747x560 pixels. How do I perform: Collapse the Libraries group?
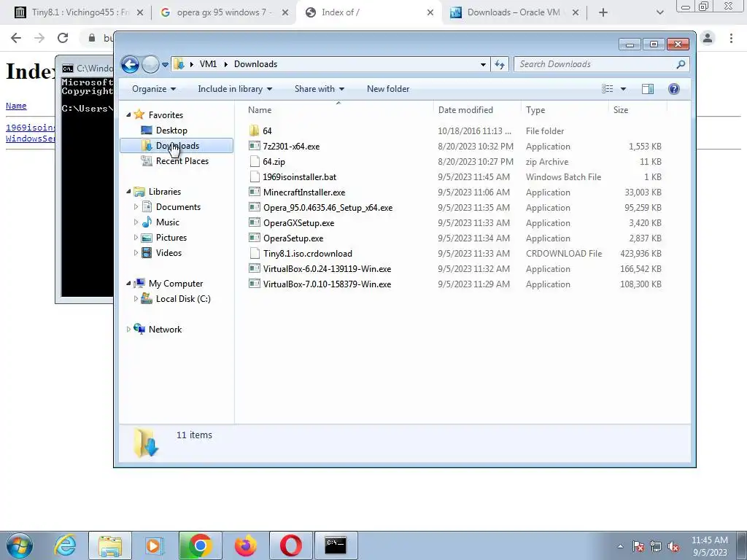pos(128,192)
